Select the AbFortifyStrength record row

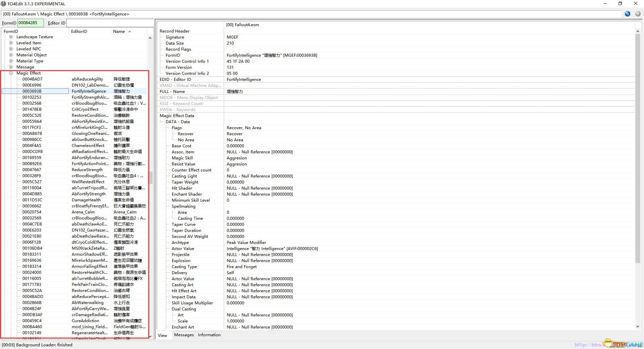pyautogui.click(x=74, y=194)
